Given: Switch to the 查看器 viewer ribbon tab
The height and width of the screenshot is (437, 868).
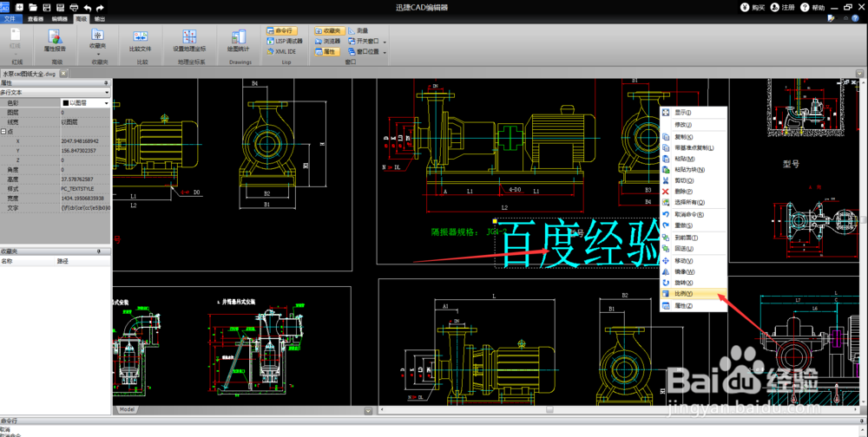Looking at the screenshot, I should 36,19.
